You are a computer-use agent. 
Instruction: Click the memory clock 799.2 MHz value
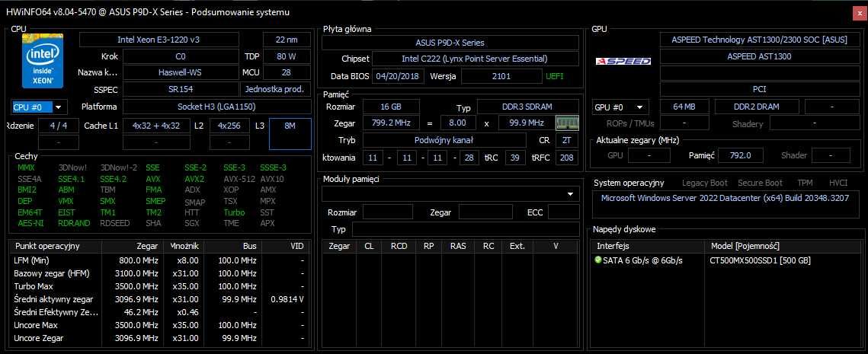point(391,123)
